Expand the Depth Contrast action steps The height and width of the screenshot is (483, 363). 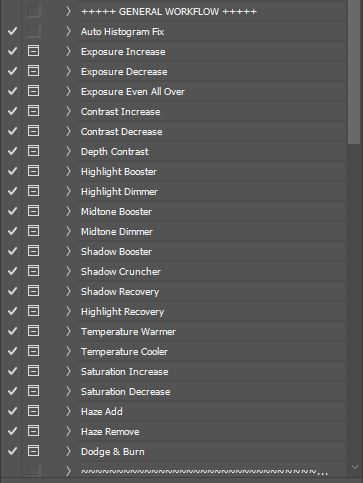click(68, 151)
